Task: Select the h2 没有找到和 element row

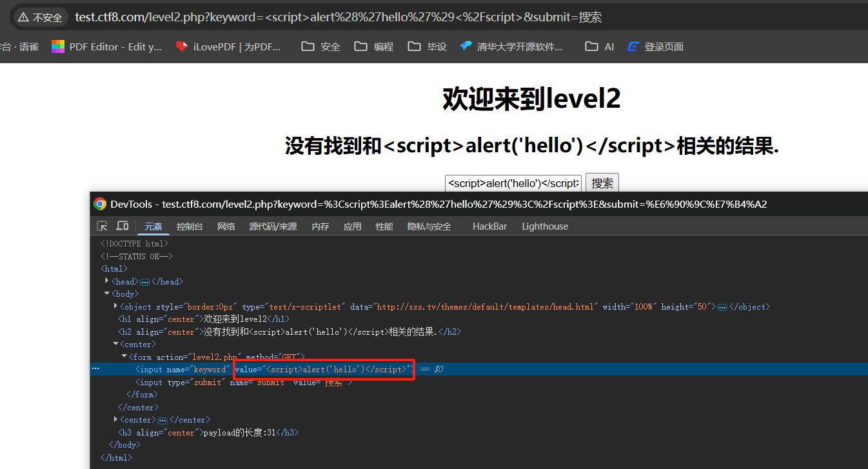Action: tap(290, 332)
